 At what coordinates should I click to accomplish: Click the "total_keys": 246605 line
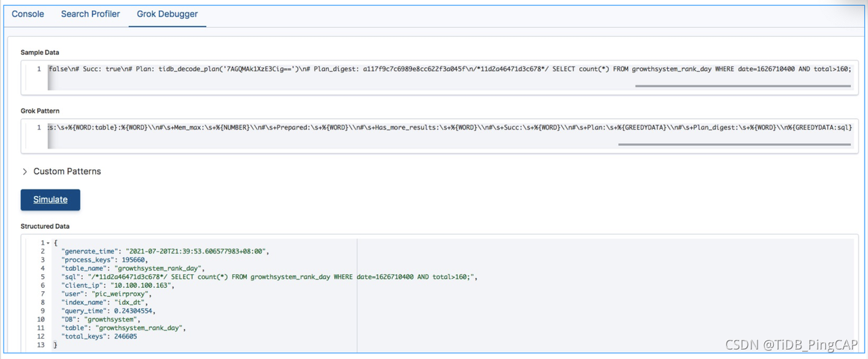pos(99,337)
